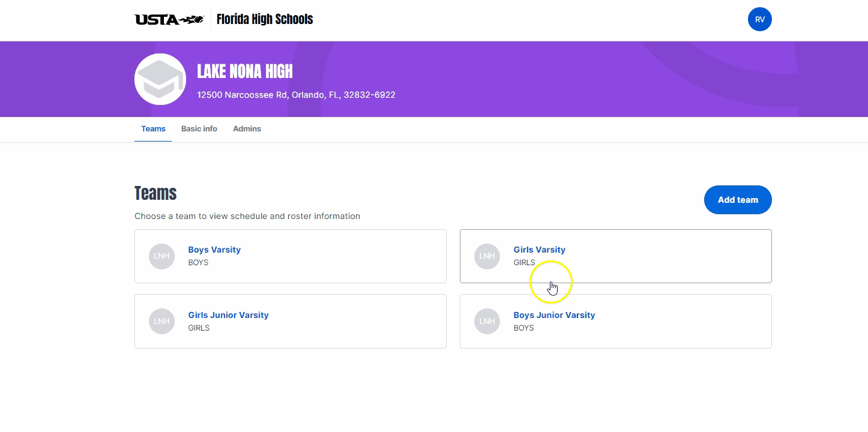
Task: Click 'Choose a team to view schedule' text
Action: pyautogui.click(x=247, y=216)
